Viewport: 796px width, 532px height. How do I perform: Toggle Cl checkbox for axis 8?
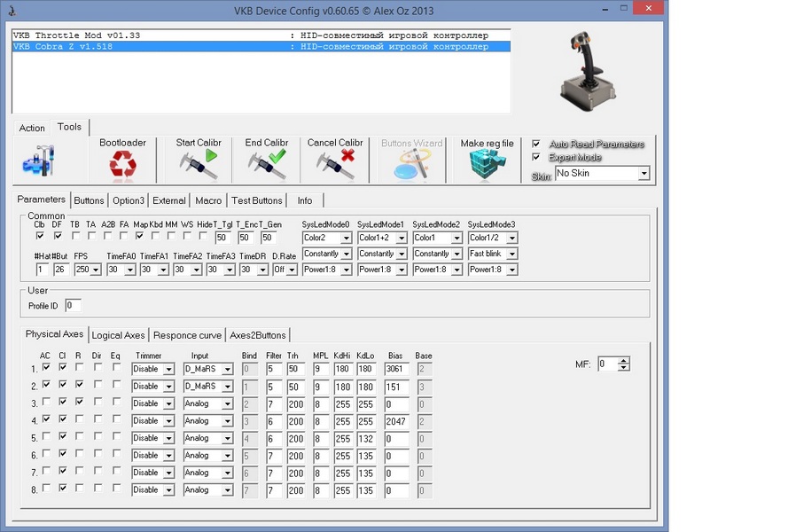pyautogui.click(x=62, y=488)
